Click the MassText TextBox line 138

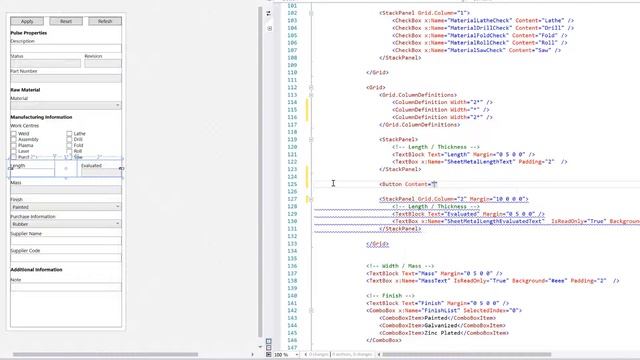coord(493,281)
